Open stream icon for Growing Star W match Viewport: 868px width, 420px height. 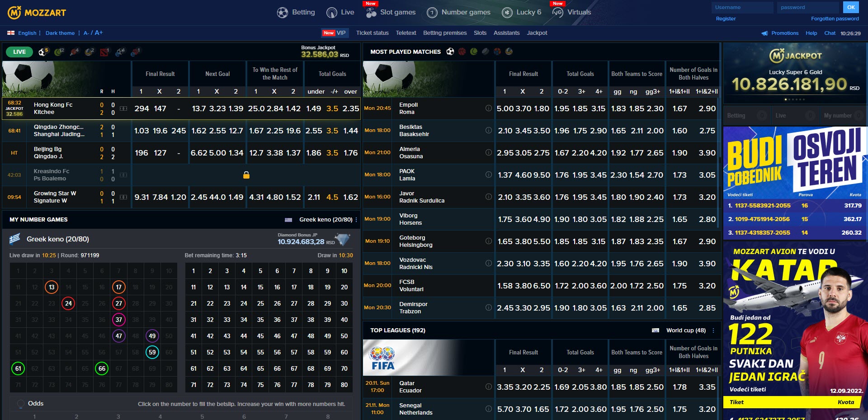123,197
